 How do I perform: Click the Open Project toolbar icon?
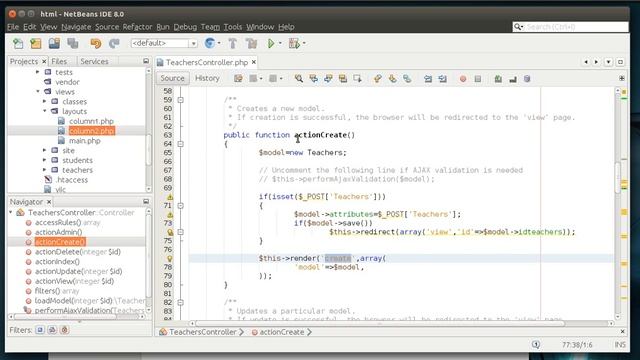tap(54, 43)
